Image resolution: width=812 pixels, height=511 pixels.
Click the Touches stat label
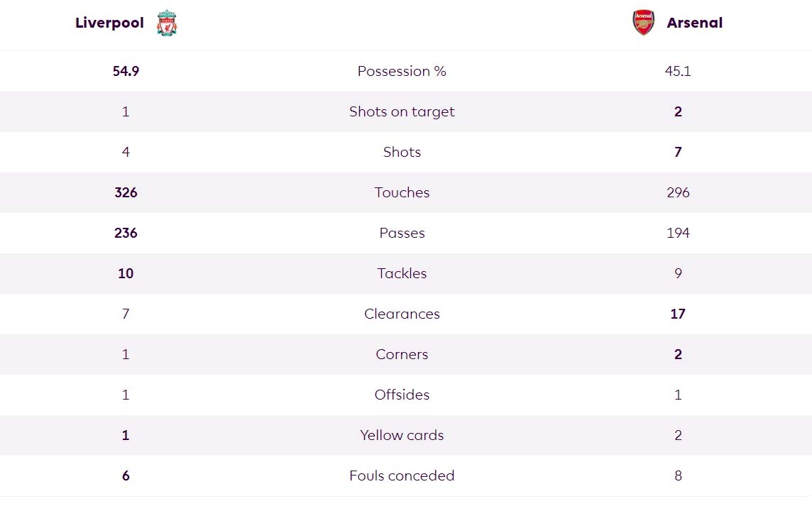pyautogui.click(x=402, y=192)
